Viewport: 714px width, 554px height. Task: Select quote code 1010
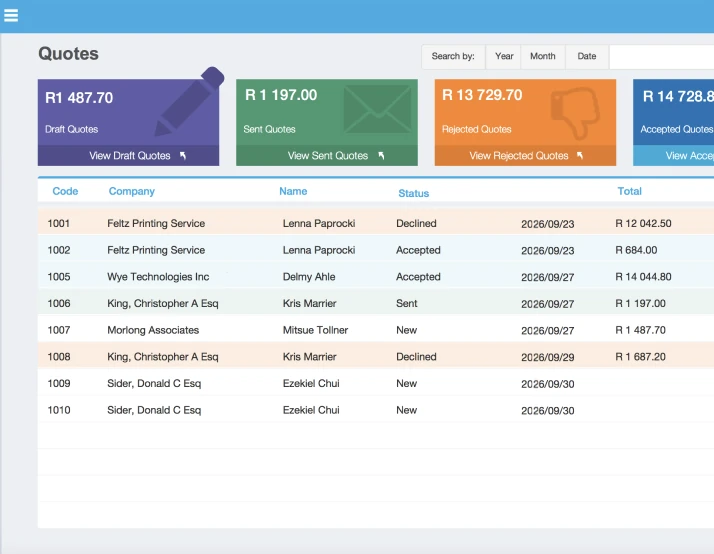pyautogui.click(x=59, y=410)
